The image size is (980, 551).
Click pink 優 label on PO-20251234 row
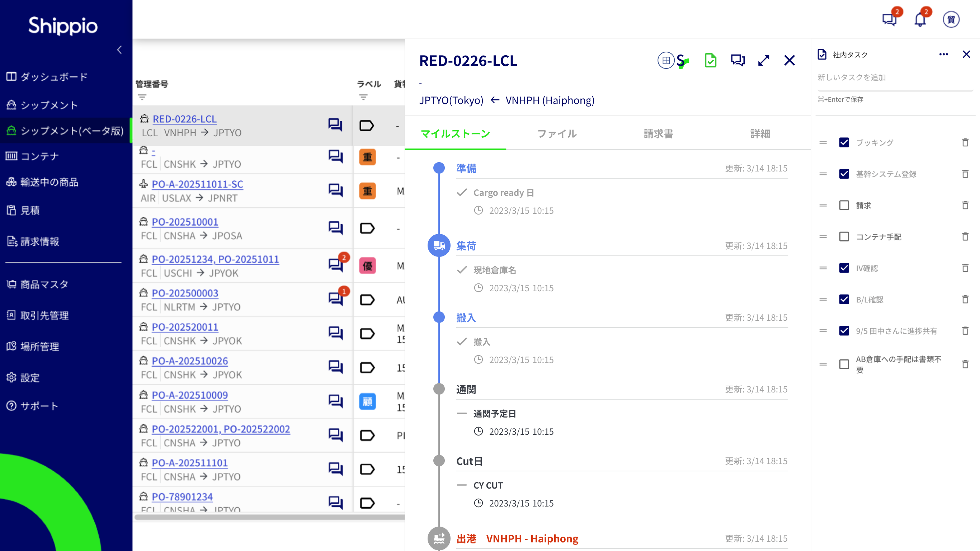pyautogui.click(x=367, y=265)
